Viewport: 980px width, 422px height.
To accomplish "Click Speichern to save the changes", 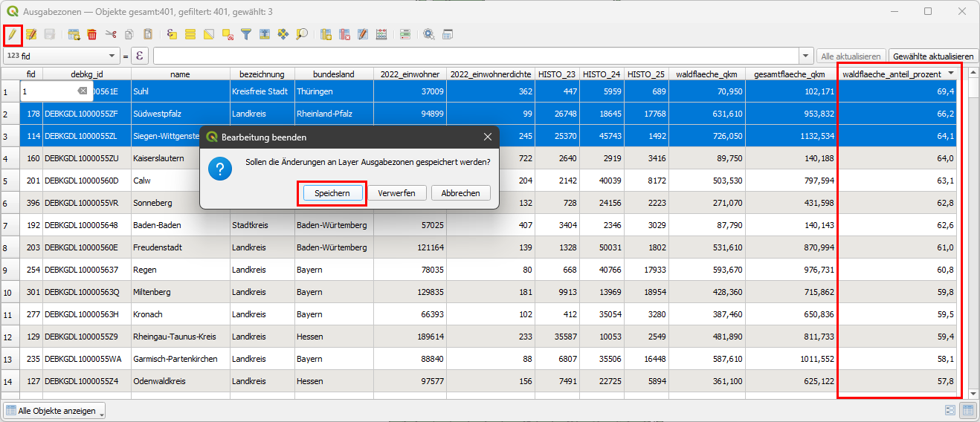I will click(332, 193).
